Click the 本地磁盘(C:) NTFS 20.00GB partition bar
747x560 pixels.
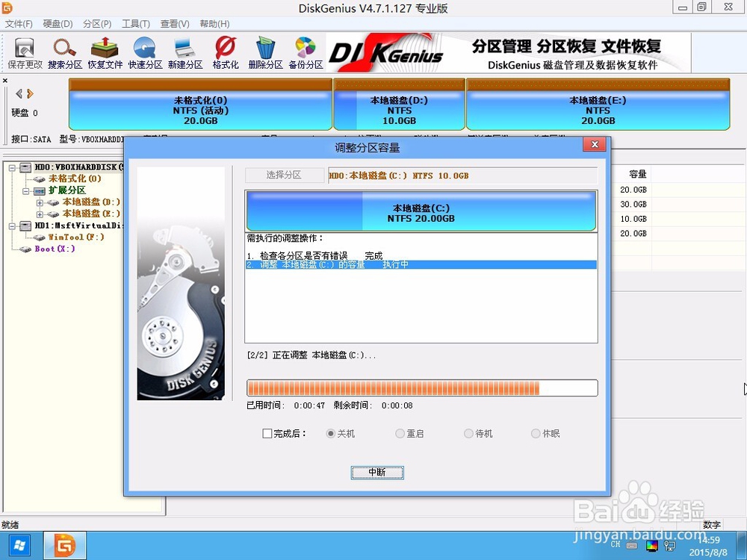coord(421,211)
